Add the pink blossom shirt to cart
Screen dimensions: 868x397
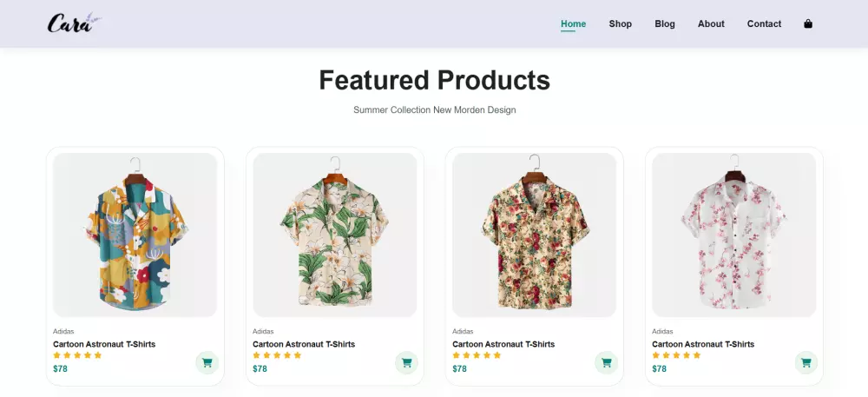click(806, 363)
